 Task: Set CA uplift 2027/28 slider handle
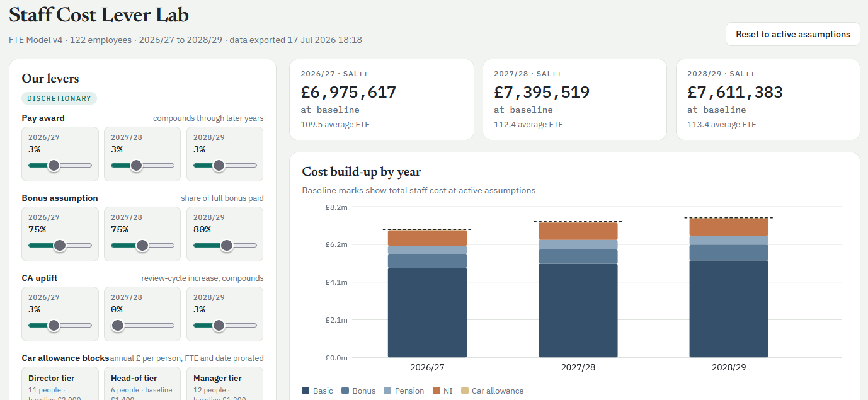(117, 325)
